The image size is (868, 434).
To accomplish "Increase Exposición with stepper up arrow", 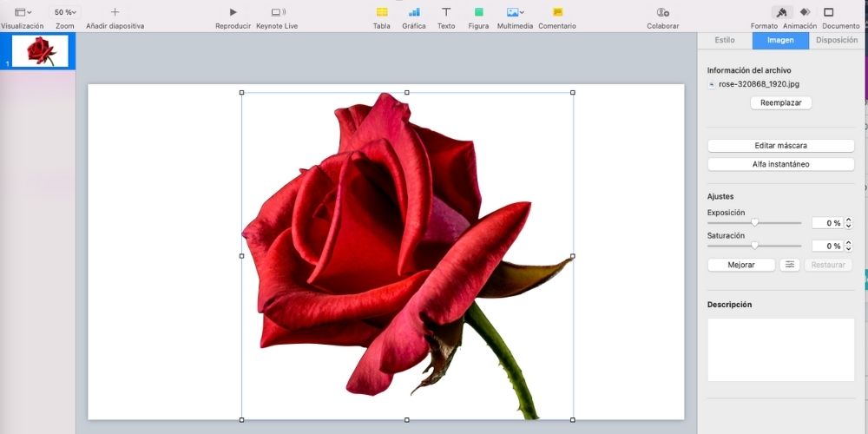I will 849,220.
